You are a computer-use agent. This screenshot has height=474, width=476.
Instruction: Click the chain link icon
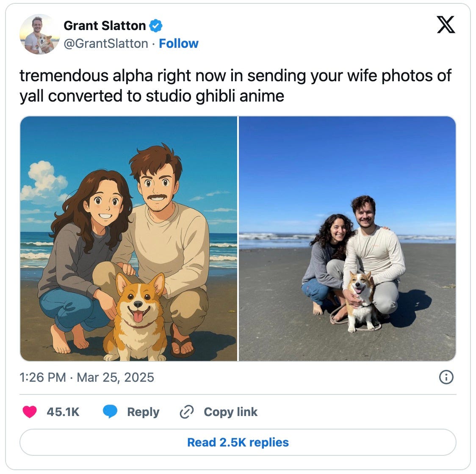[187, 412]
